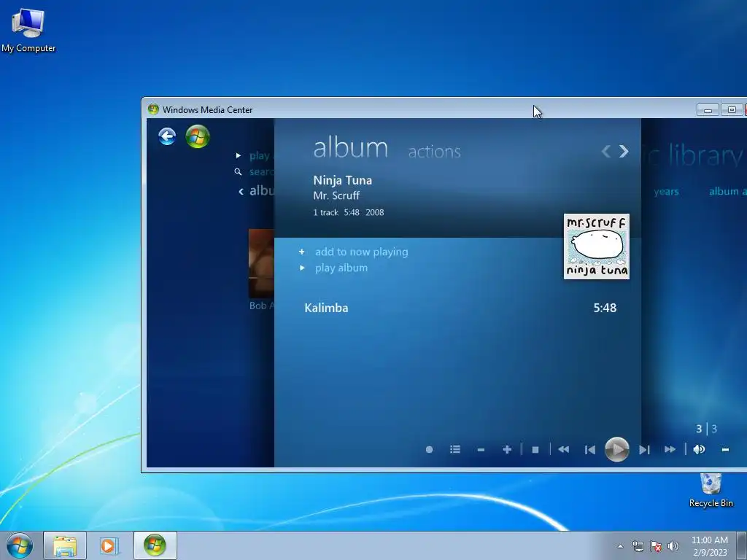Viewport: 747px width, 560px height.
Task: Minimize the Windows Media Center window
Action: coord(708,110)
